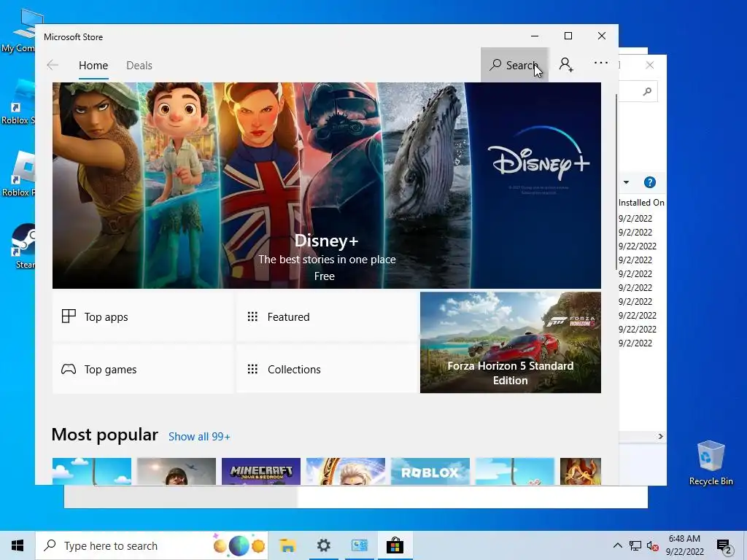
Task: Click the Top games controller icon
Action: 69,369
